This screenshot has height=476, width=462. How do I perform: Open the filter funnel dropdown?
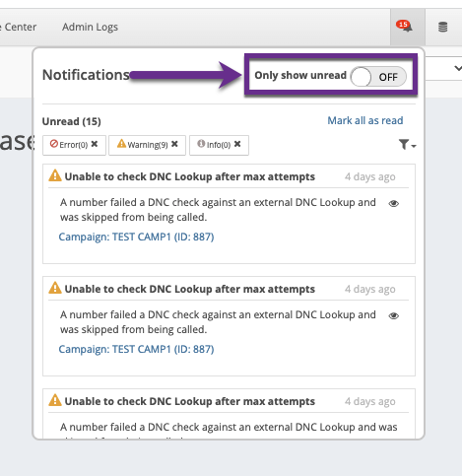tap(407, 144)
